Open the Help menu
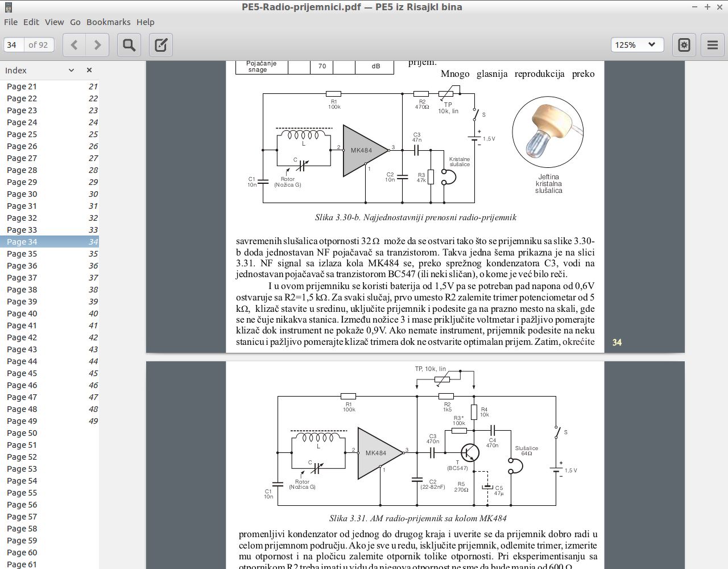 pos(146,22)
